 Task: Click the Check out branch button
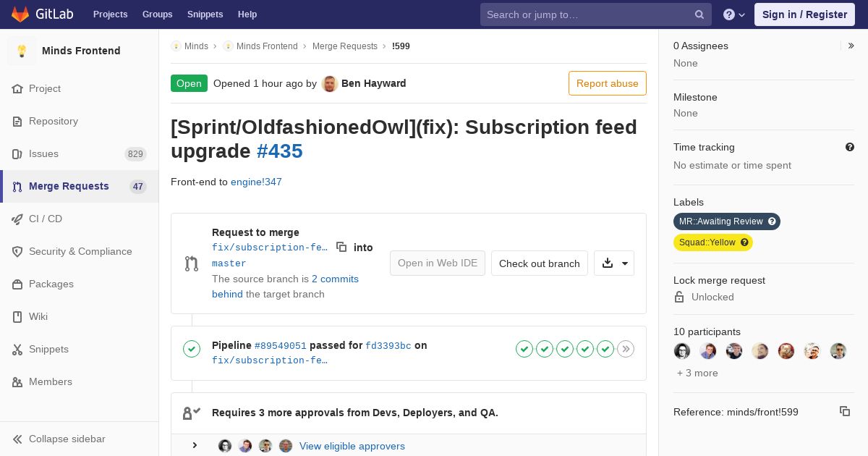pyautogui.click(x=540, y=263)
